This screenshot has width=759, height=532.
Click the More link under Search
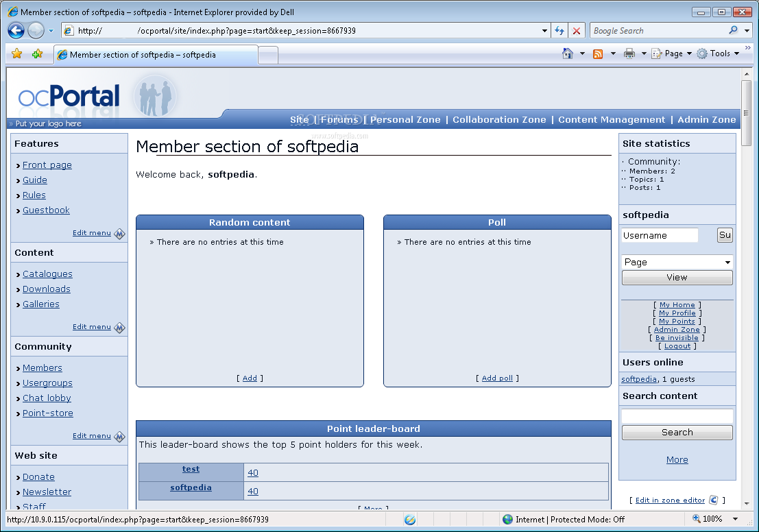click(x=677, y=460)
